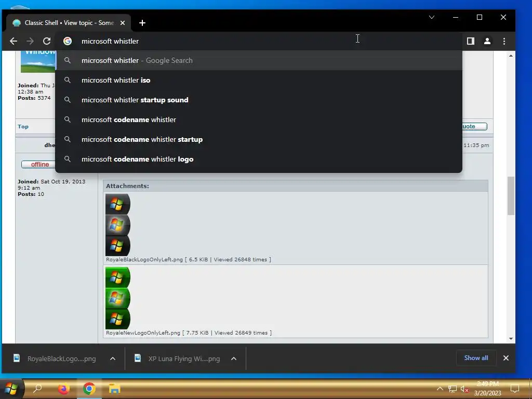Expand options for XP Luna Flying download
The image size is (532, 399).
[x=234, y=358]
